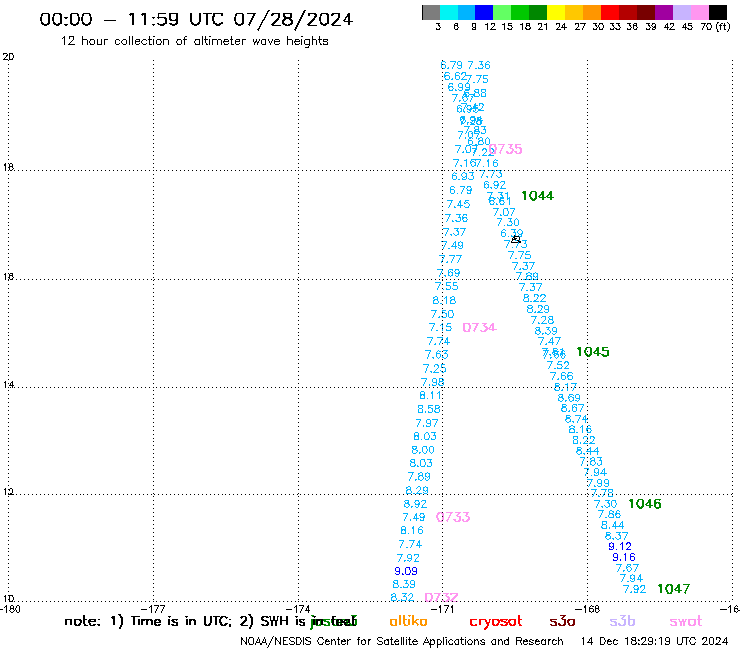This screenshot has height=650, width=740.
Task: Click the 7.55 wave height value
Action: (x=446, y=286)
